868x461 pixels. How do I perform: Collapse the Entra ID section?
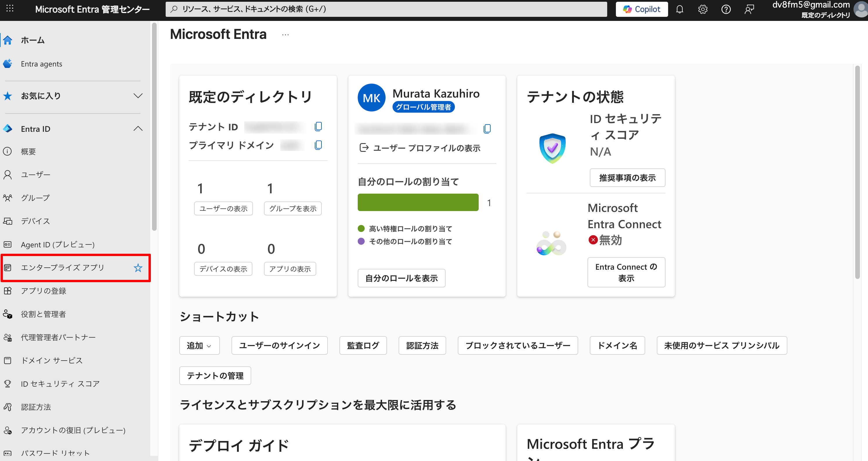(x=138, y=129)
